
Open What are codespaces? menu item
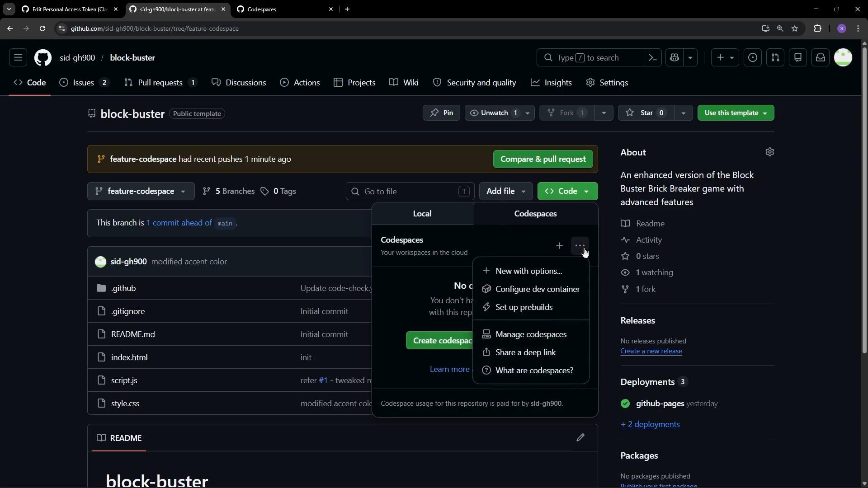click(x=531, y=371)
